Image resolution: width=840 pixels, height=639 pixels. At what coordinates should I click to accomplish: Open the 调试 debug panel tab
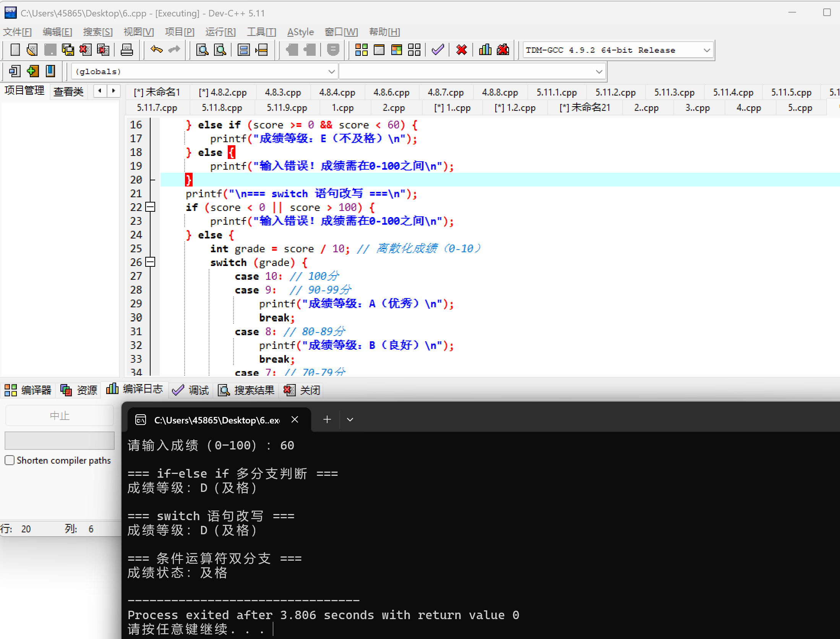(x=191, y=390)
